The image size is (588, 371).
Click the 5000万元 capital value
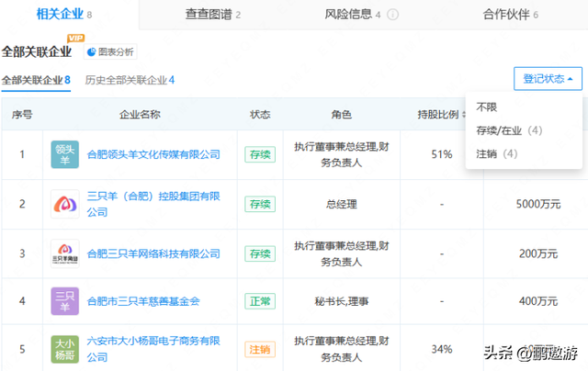point(538,204)
